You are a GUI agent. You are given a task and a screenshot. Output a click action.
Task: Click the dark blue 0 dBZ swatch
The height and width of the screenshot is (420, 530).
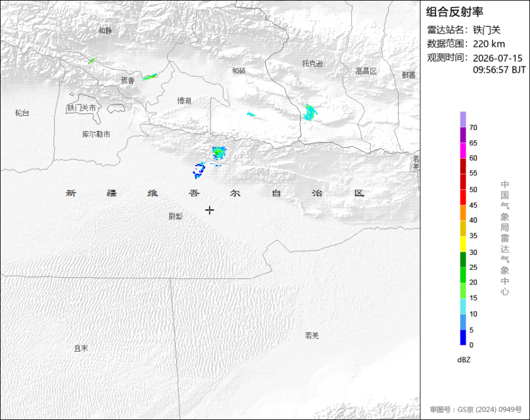pyautogui.click(x=463, y=337)
